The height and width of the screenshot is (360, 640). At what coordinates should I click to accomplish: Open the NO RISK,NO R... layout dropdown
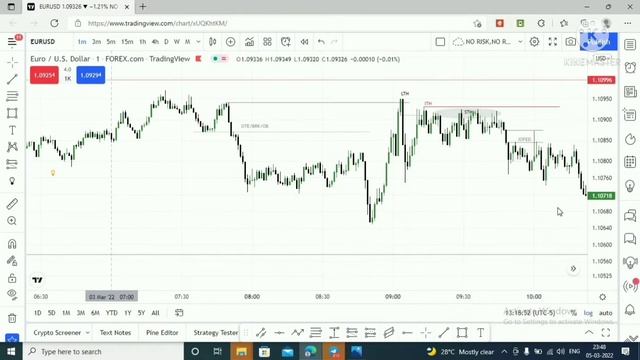(488, 42)
